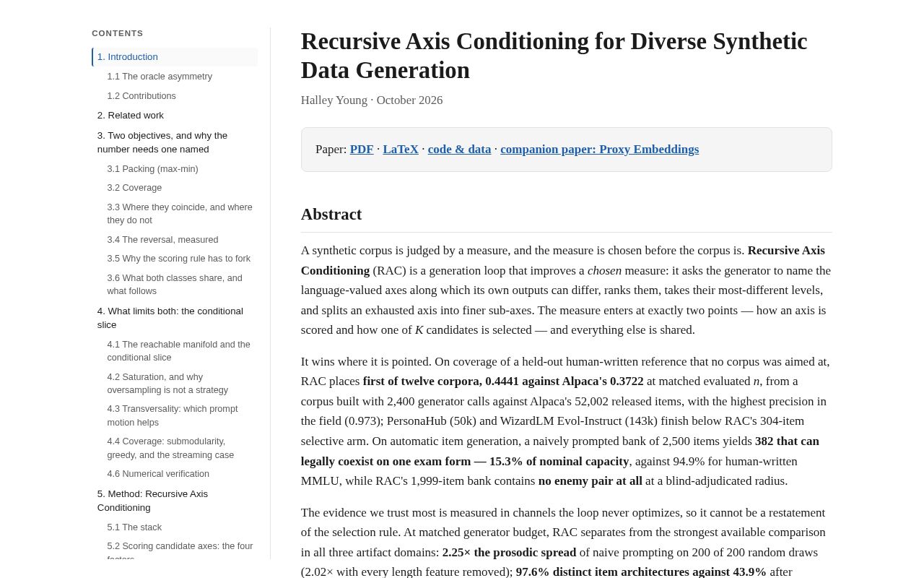
Task: Click the CONTENTS sidebar heading
Action: [118, 33]
